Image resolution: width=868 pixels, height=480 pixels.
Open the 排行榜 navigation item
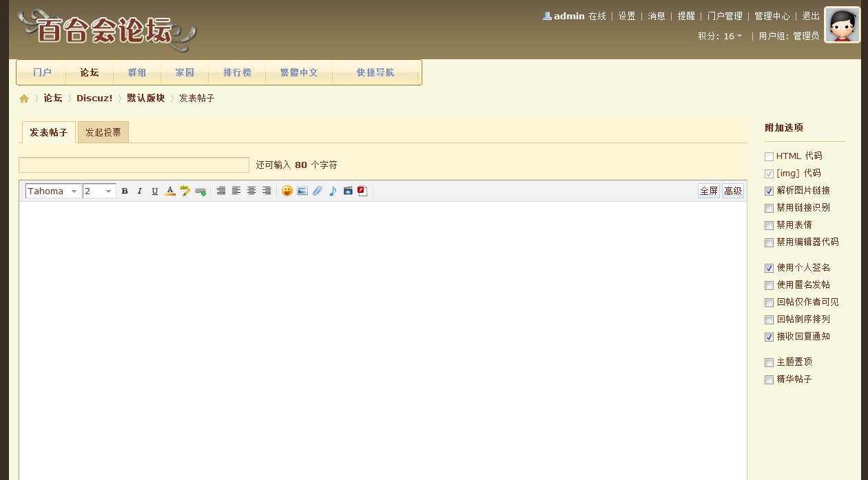[x=237, y=72]
